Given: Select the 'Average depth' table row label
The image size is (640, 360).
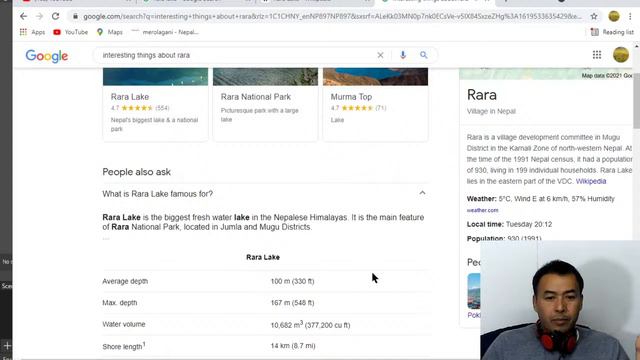Looking at the screenshot, I should click(125, 281).
